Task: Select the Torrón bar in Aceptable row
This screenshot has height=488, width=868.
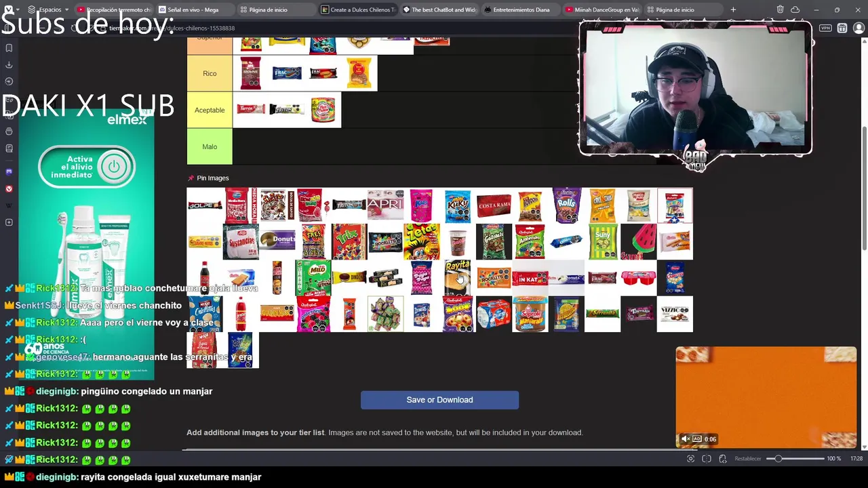Action: coord(250,109)
